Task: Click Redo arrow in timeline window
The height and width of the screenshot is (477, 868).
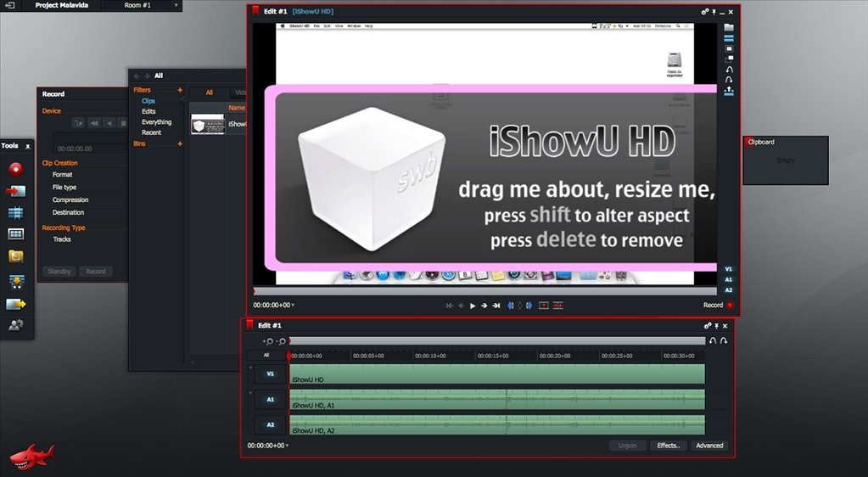Action: pos(724,340)
